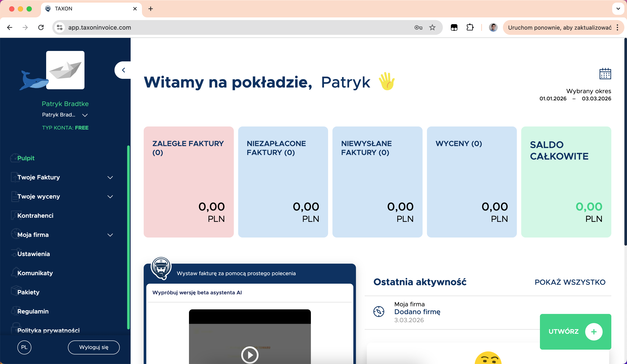Click the end date 03.03.2026
Image resolution: width=627 pixels, height=364 pixels.
(x=596, y=99)
